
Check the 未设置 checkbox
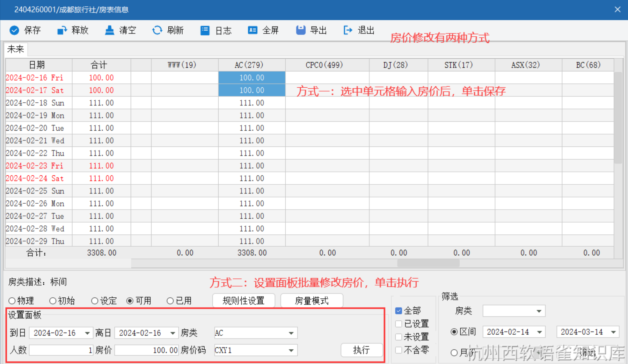click(x=399, y=337)
